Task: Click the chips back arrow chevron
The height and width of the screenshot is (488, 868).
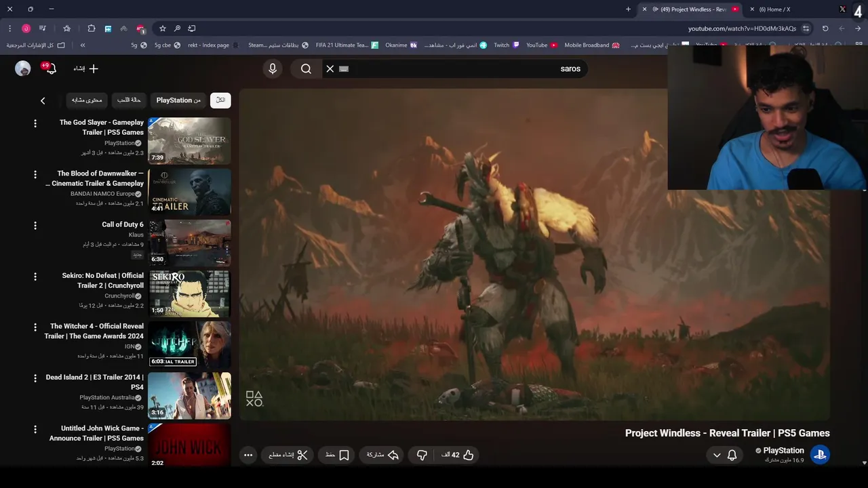Action: 43,100
